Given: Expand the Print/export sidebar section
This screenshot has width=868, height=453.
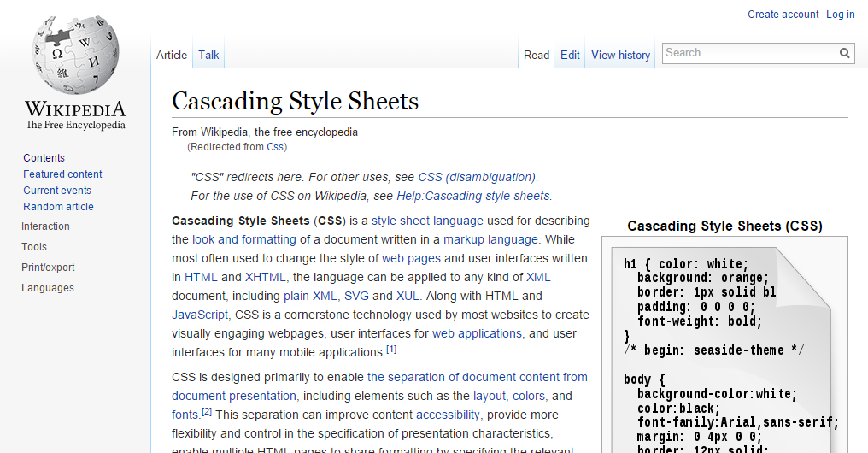Looking at the screenshot, I should [48, 267].
